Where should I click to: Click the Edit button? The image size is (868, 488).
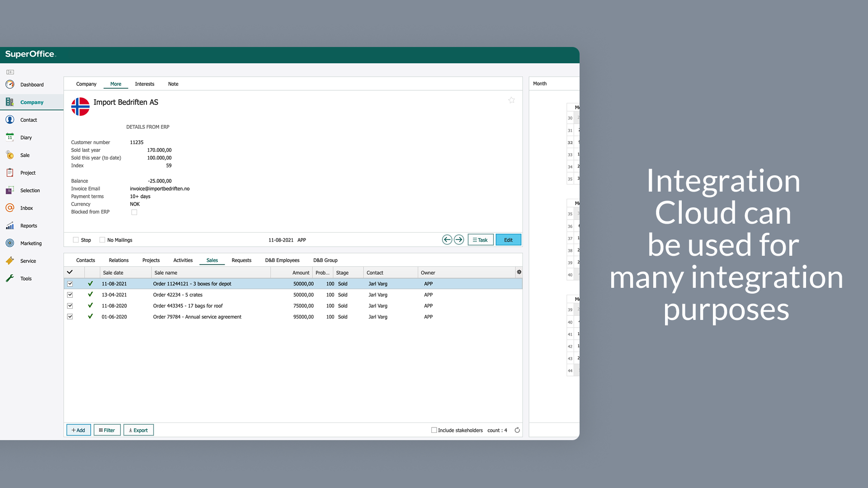pyautogui.click(x=508, y=239)
